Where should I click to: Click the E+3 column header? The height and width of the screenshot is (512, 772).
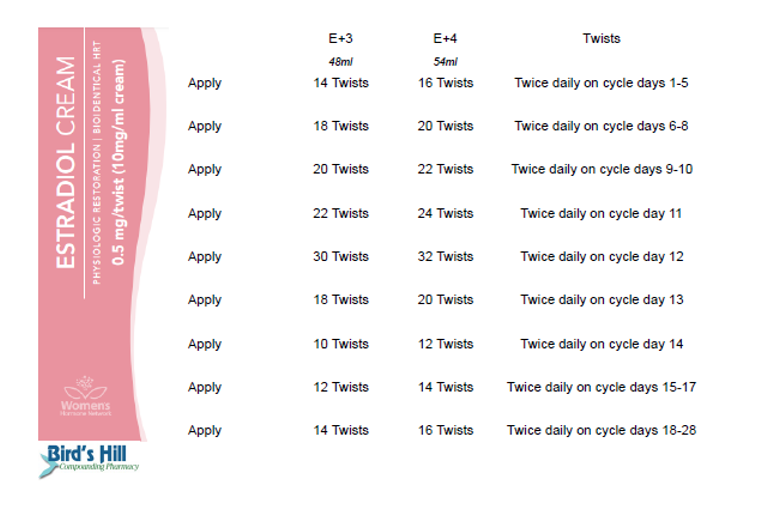pyautogui.click(x=341, y=38)
